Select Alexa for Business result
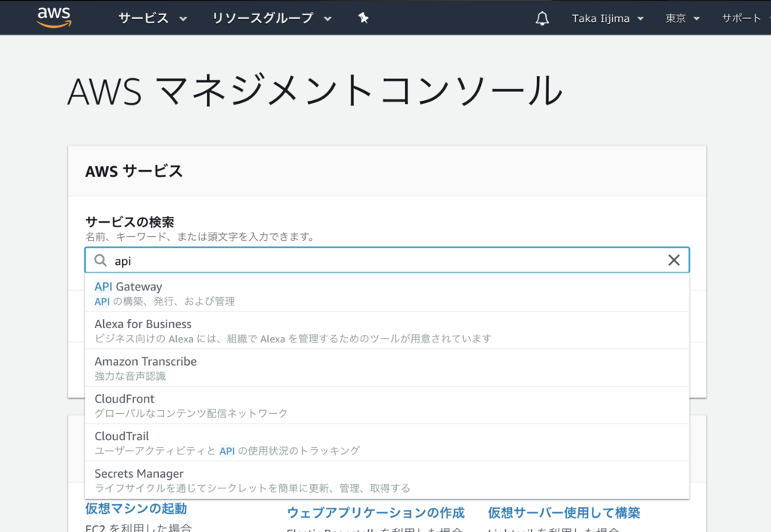The height and width of the screenshot is (532, 771). [387, 330]
